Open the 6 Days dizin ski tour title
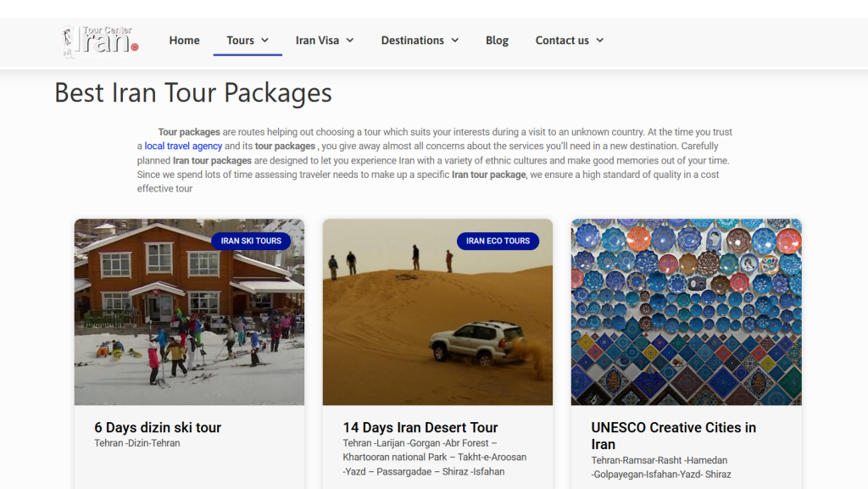 pos(158,428)
